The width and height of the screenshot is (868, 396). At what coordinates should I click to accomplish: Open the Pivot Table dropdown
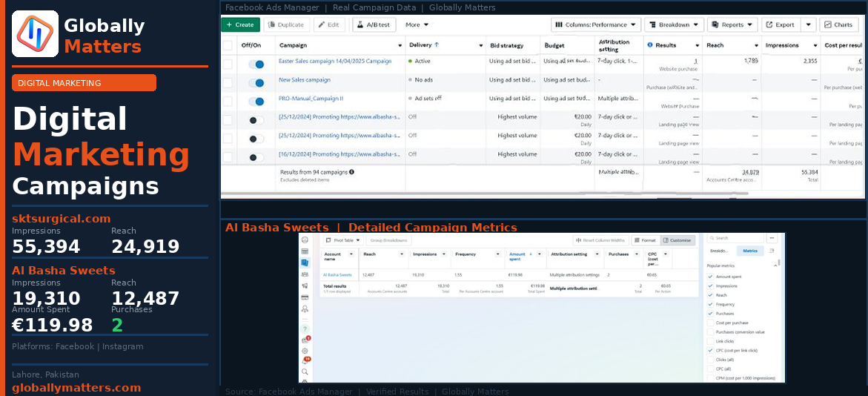pos(343,240)
